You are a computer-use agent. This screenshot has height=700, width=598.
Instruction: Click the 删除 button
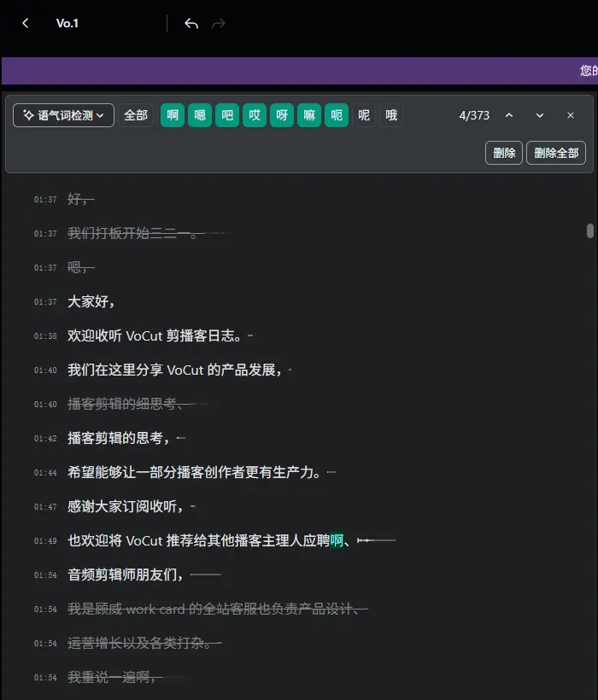tap(504, 153)
